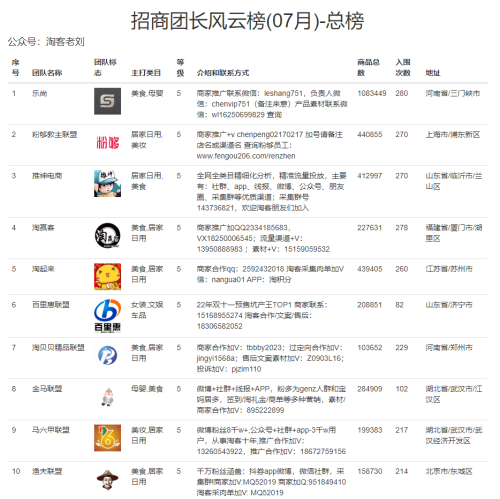Open the 百里惠 blue logo
Screen dimensions: 500x499
[107, 316]
